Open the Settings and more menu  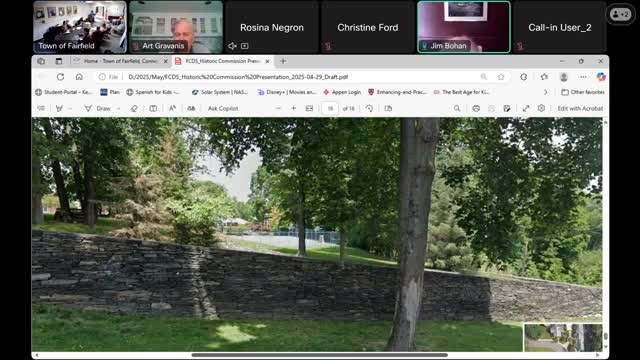pyautogui.click(x=583, y=77)
